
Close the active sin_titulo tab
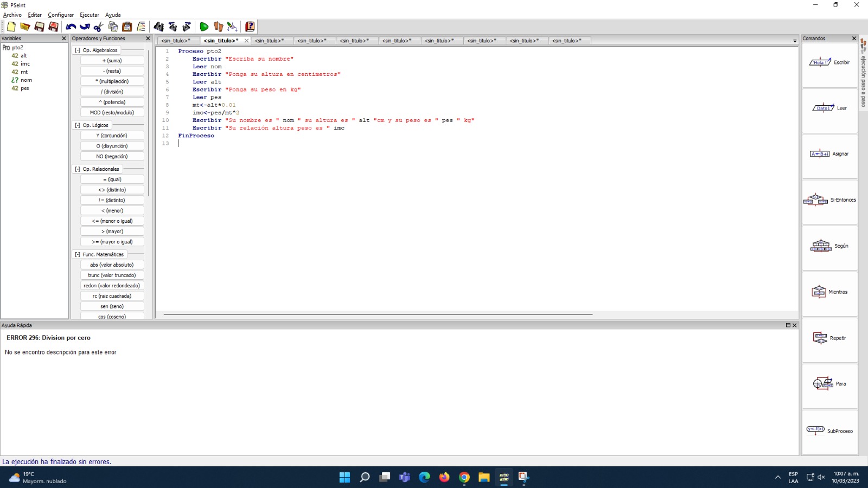pyautogui.click(x=246, y=41)
